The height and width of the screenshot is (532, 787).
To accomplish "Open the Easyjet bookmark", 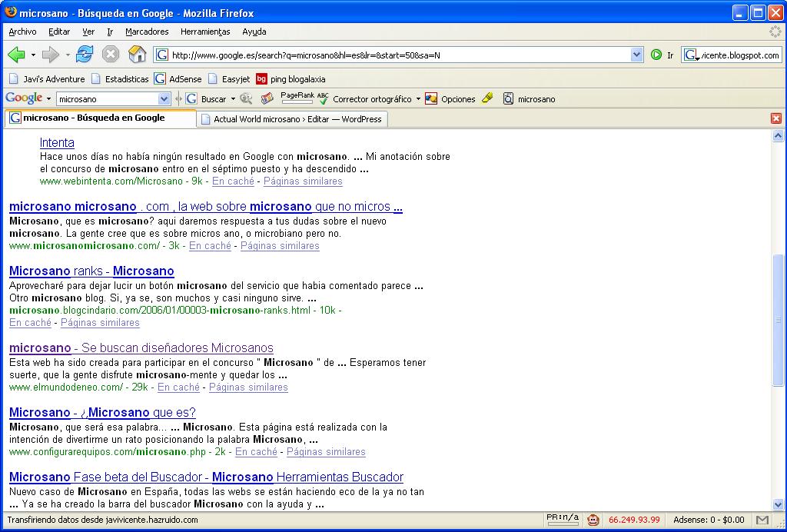I will pyautogui.click(x=229, y=79).
